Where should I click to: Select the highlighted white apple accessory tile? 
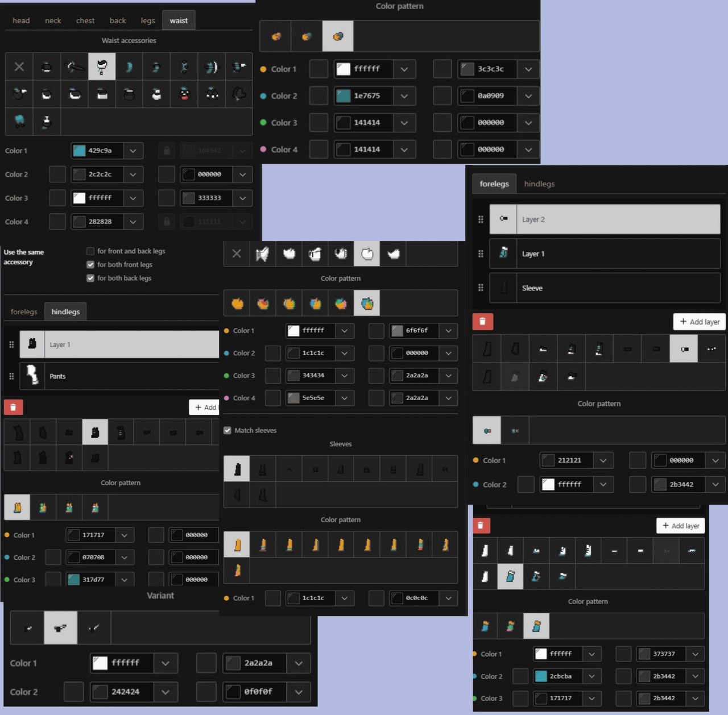click(367, 254)
